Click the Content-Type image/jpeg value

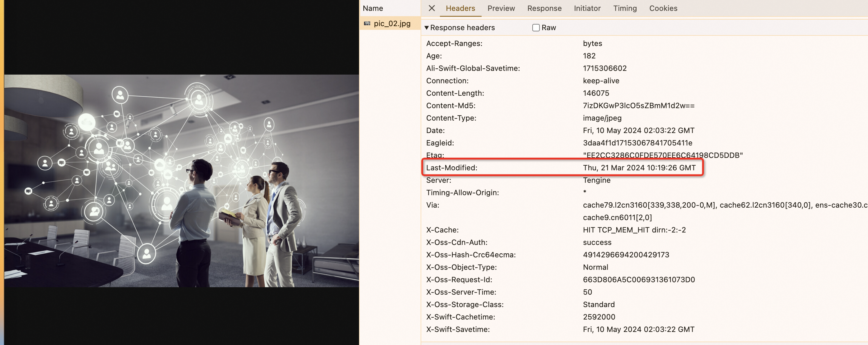pyautogui.click(x=602, y=118)
